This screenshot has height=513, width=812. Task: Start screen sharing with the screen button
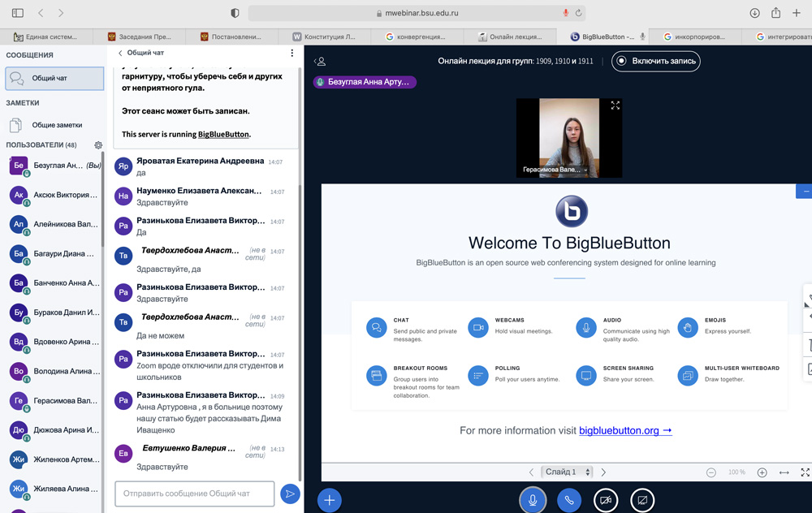click(642, 500)
